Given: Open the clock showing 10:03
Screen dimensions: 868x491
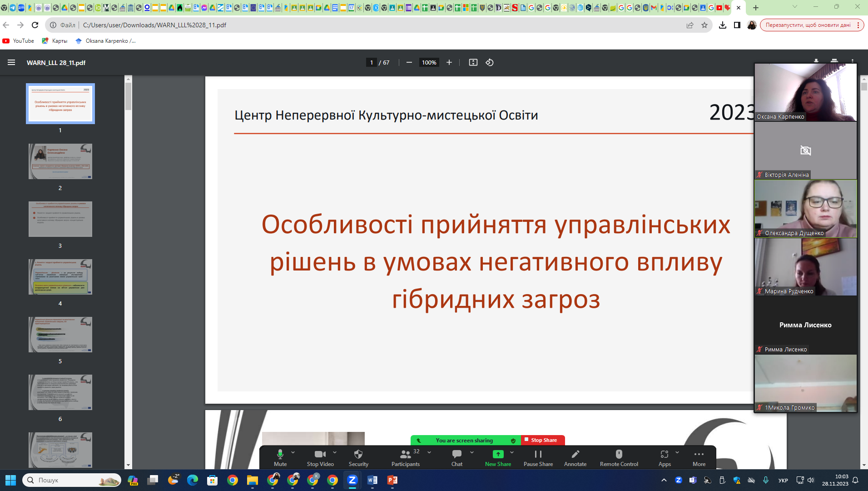Looking at the screenshot, I should tap(835, 480).
